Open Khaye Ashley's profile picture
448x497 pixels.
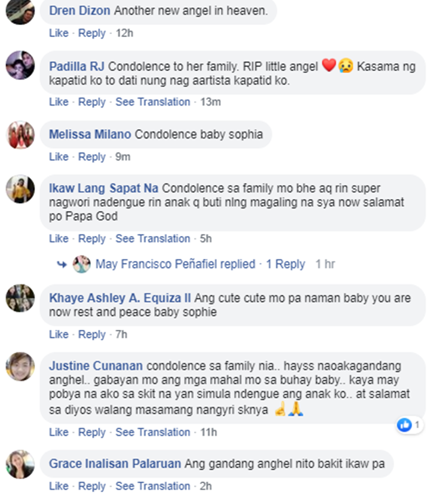coord(20,298)
